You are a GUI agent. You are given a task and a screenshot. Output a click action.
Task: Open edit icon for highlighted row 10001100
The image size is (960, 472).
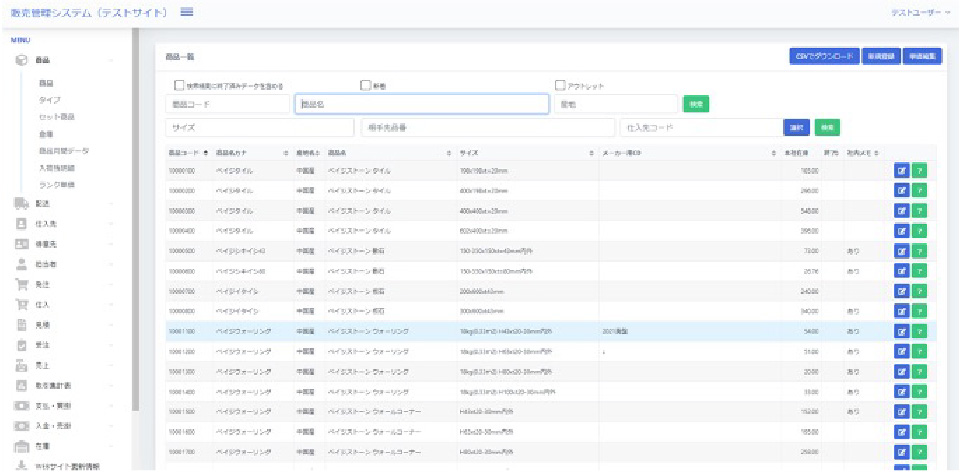click(900, 330)
